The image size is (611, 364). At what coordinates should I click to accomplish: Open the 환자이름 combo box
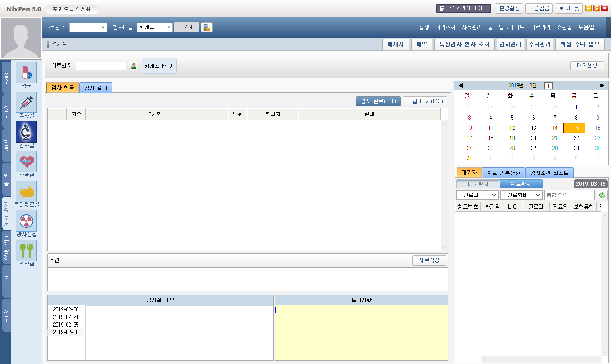coord(154,27)
